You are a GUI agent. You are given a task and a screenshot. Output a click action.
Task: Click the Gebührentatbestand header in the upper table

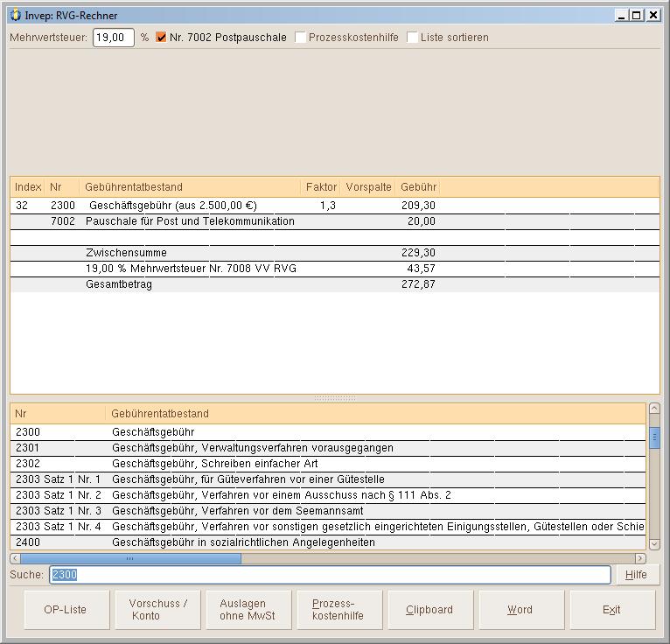(190, 186)
